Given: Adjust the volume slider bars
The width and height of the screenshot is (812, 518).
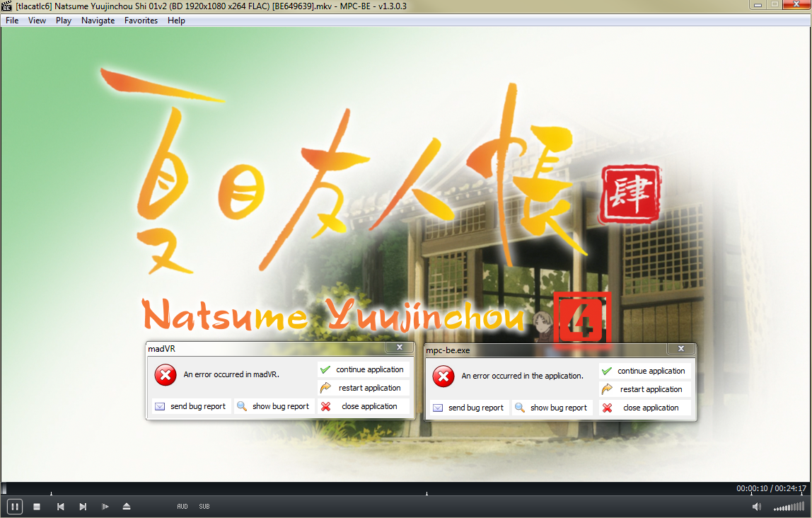Looking at the screenshot, I should point(790,507).
